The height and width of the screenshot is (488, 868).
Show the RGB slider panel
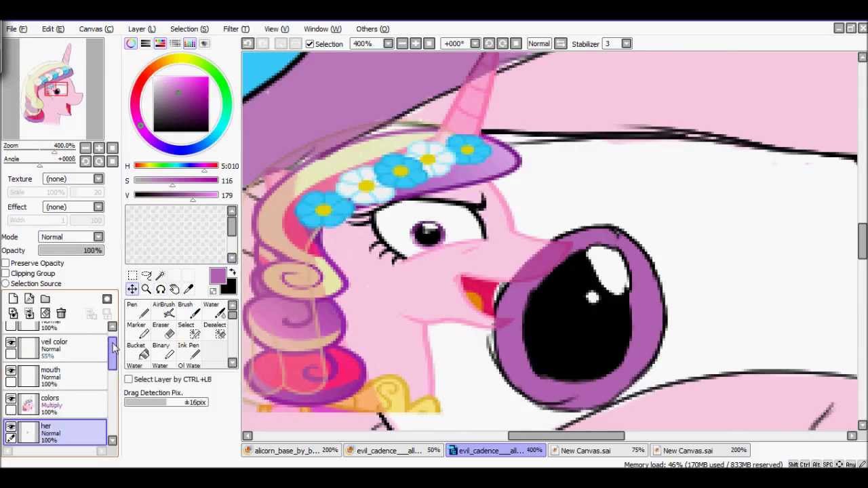pyautogui.click(x=145, y=43)
